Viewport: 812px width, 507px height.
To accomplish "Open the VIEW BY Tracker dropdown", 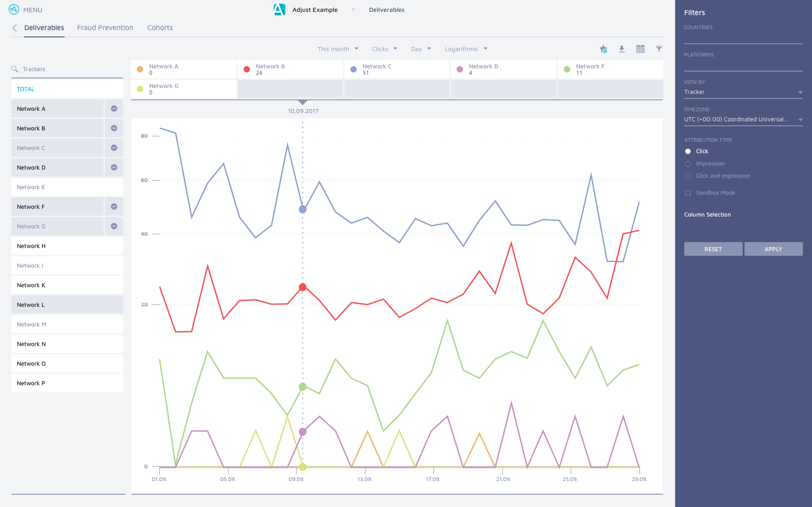I will tap(743, 92).
